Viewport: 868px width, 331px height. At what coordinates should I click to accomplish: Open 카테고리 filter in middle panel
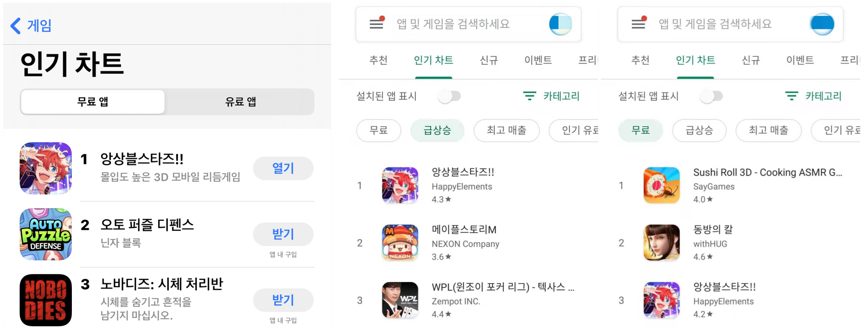552,96
